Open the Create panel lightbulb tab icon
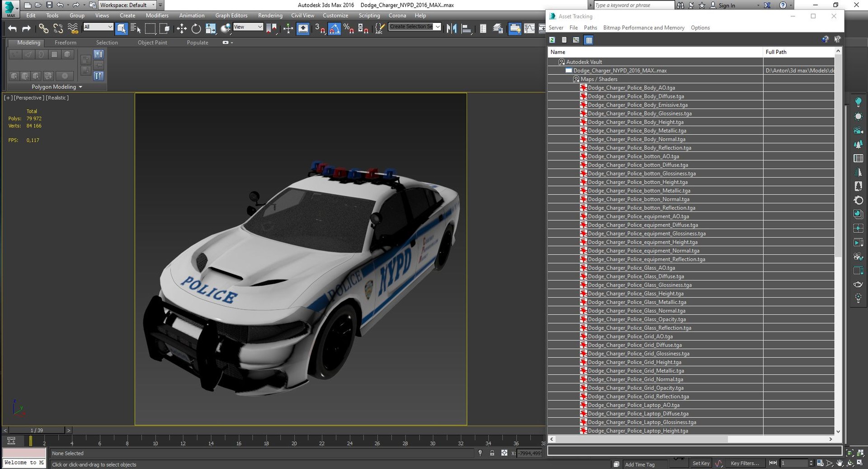868x469 pixels. pyautogui.click(x=858, y=102)
